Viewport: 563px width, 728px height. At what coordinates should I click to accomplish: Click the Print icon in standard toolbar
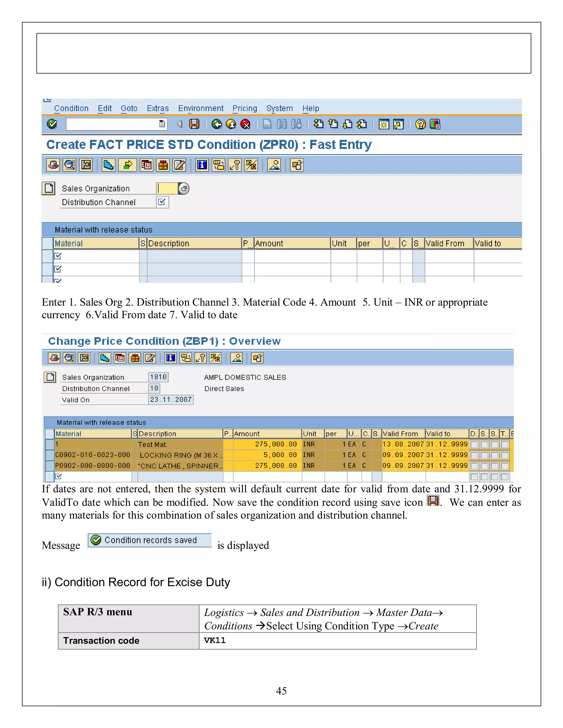click(267, 124)
